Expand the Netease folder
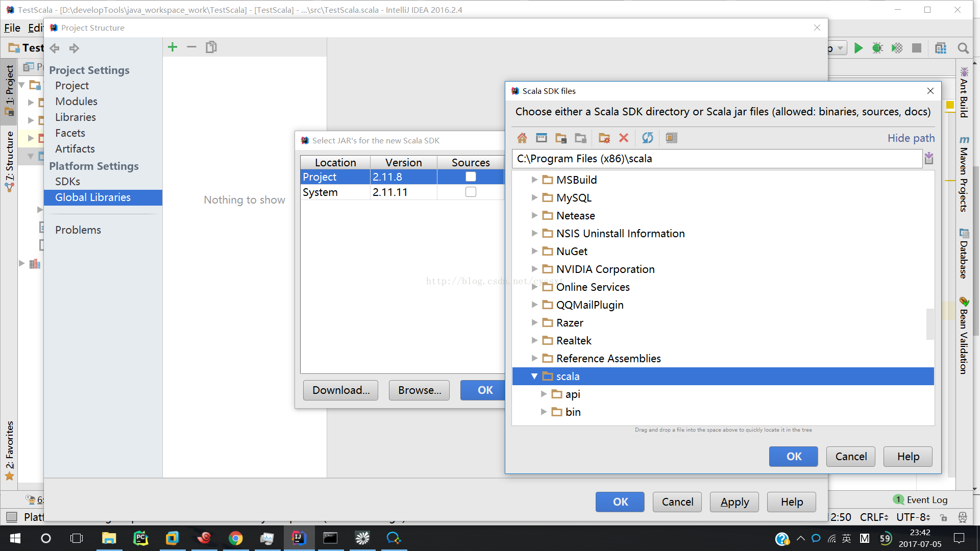The width and height of the screenshot is (980, 551). pos(534,215)
